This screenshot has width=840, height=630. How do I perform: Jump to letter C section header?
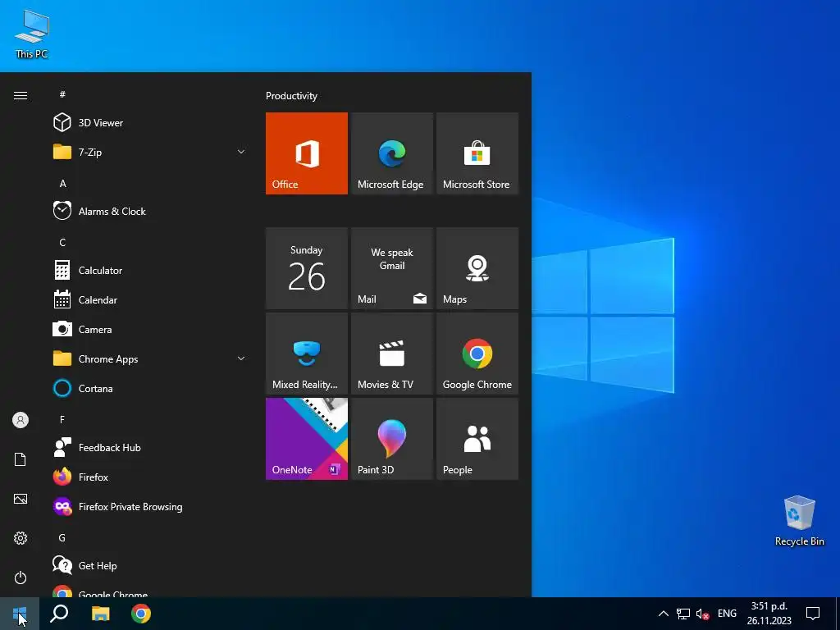(x=62, y=243)
